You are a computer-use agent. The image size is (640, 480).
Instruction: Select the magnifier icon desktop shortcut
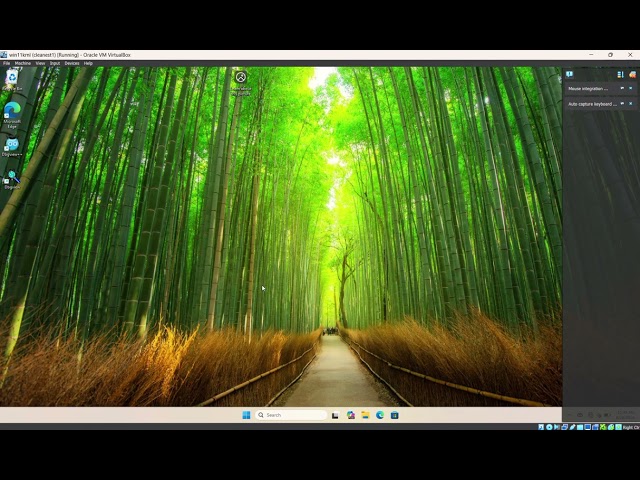(12, 180)
